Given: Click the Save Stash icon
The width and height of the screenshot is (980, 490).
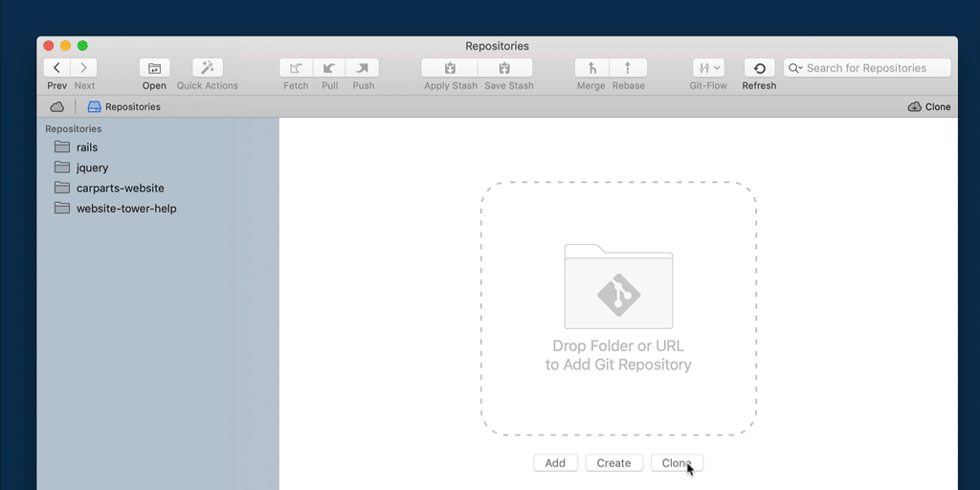Looking at the screenshot, I should click(x=505, y=68).
